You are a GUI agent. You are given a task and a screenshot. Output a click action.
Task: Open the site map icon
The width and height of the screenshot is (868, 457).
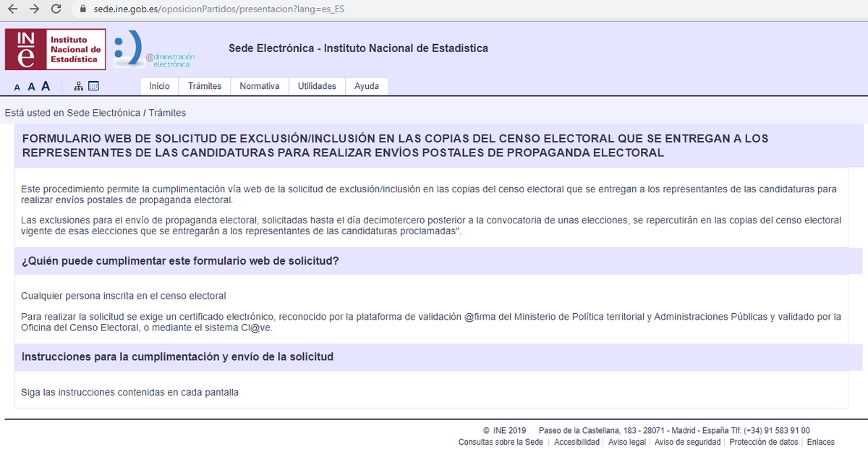77,85
